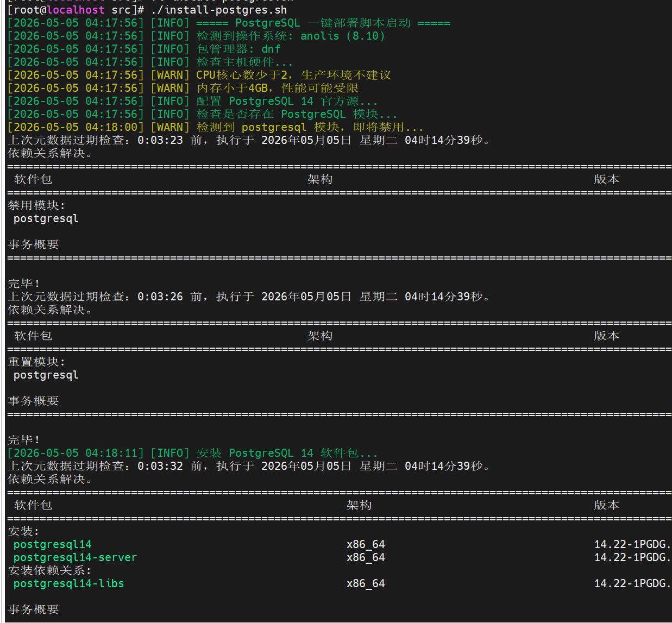Click the 14.22-1PGDG version in postgresql14-server row

(632, 557)
